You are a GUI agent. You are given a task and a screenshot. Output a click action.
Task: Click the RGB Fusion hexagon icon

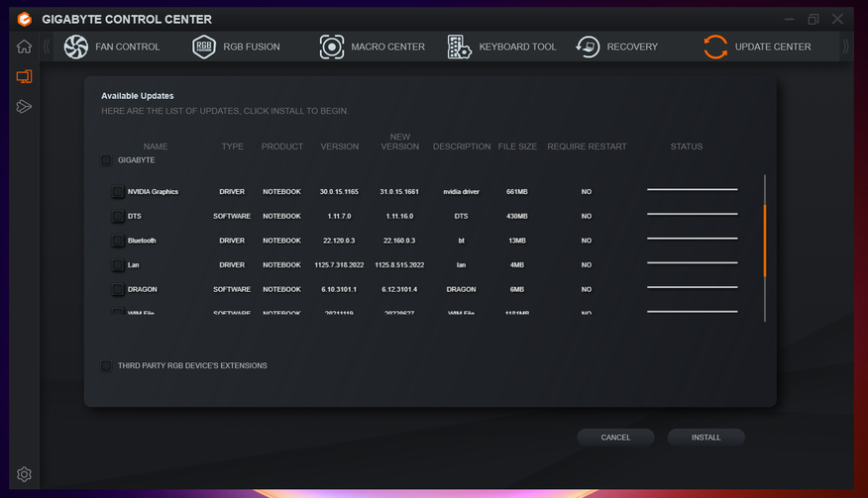tap(204, 47)
